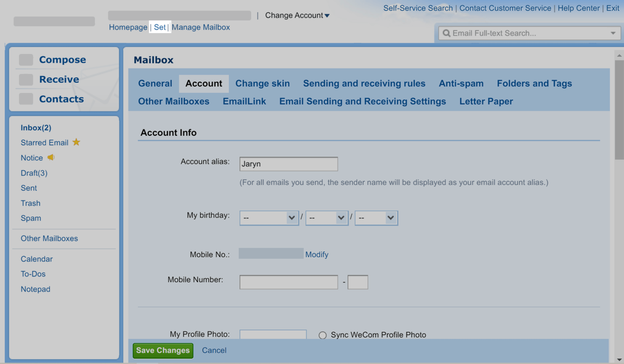This screenshot has width=624, height=364.
Task: Click the Compose mail icon
Action: coord(26,60)
